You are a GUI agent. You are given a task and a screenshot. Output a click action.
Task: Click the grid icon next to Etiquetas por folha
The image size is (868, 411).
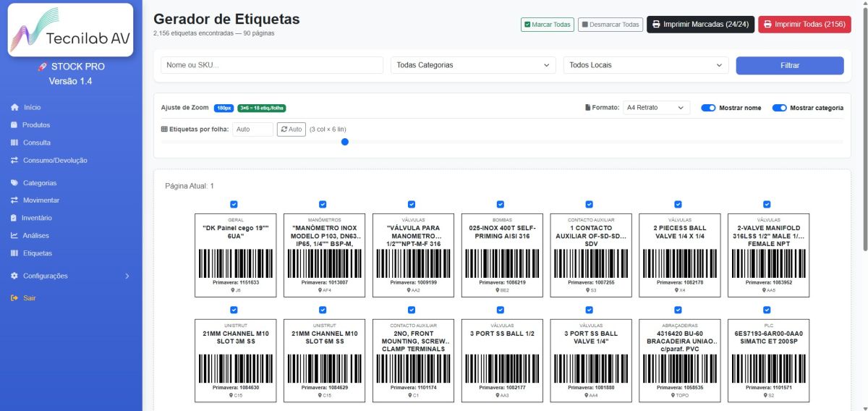pyautogui.click(x=164, y=130)
